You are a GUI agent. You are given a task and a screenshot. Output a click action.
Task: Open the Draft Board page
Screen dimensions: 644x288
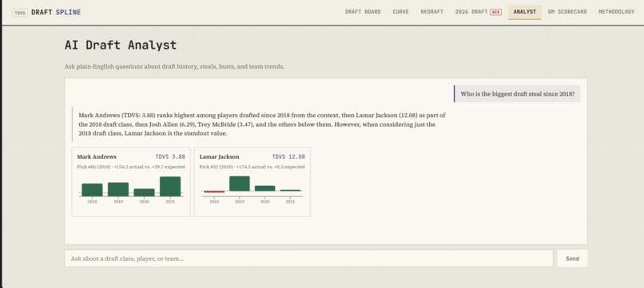[363, 12]
